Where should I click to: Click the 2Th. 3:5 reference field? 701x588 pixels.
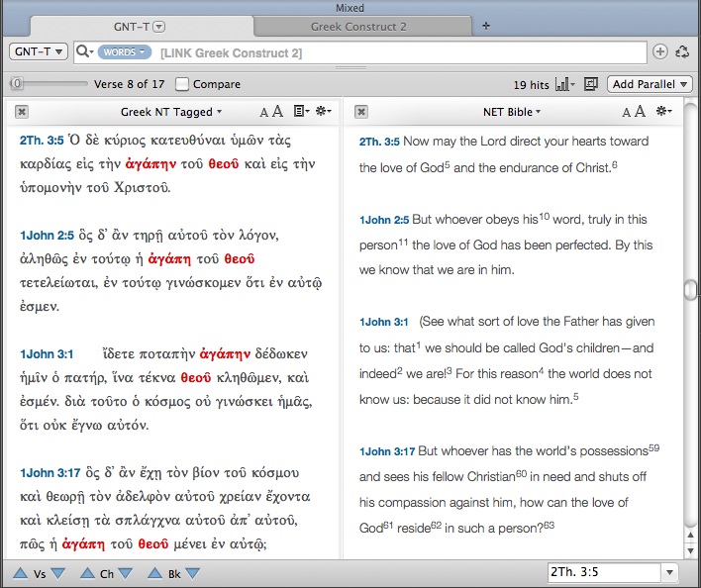click(603, 572)
